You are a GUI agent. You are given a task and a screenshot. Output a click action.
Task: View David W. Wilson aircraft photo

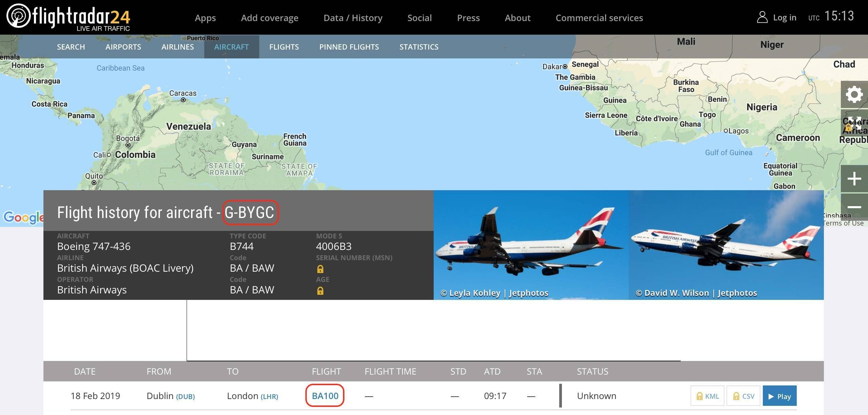[726, 245]
